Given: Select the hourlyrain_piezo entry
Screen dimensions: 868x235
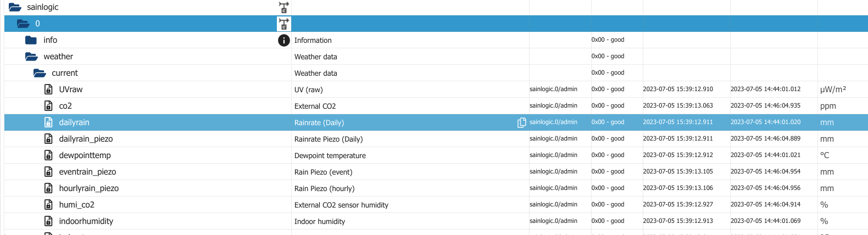Looking at the screenshot, I should coord(88,188).
